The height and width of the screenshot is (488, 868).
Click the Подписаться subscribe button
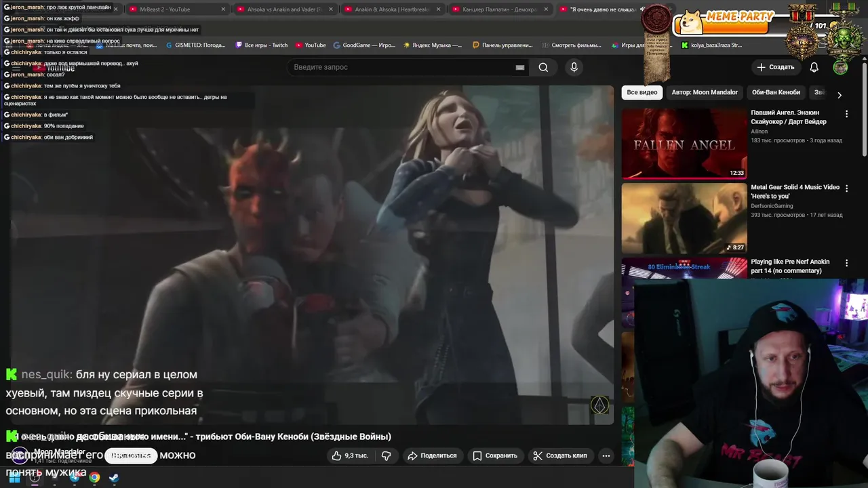pyautogui.click(x=131, y=455)
